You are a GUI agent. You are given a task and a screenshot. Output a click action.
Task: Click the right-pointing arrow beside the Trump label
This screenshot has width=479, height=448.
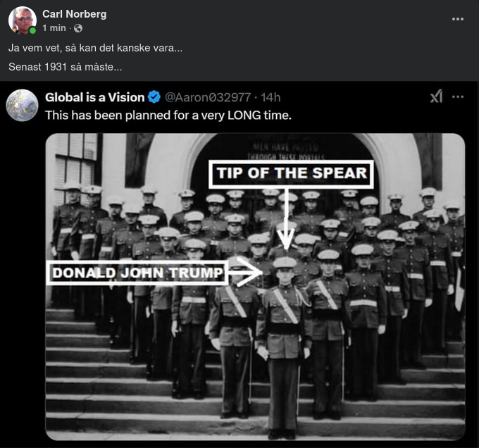[245, 271]
